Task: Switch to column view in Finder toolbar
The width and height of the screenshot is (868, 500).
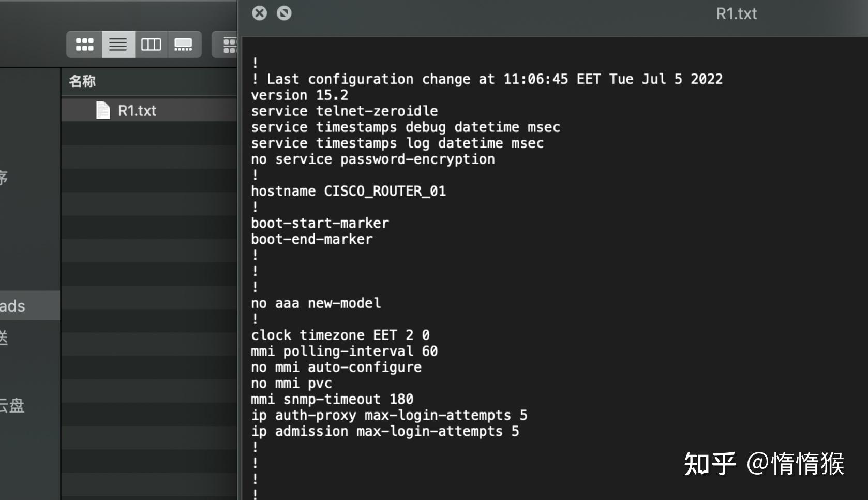Action: tap(151, 44)
